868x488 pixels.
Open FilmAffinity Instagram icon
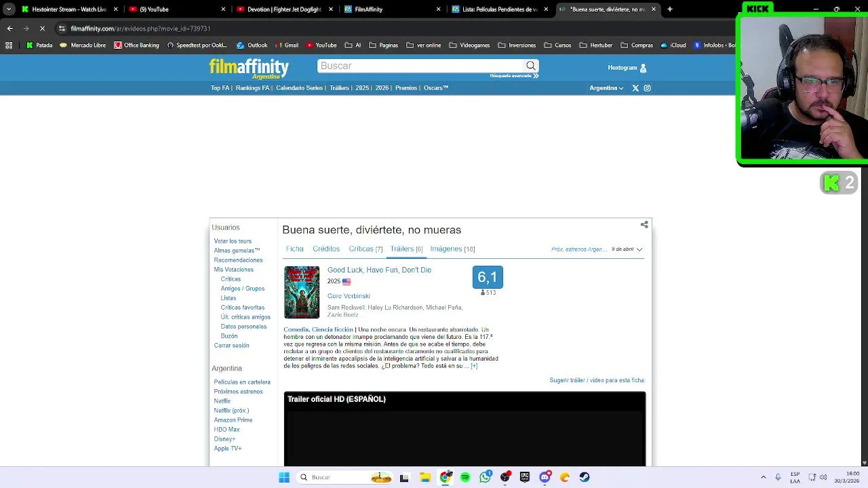click(x=647, y=88)
